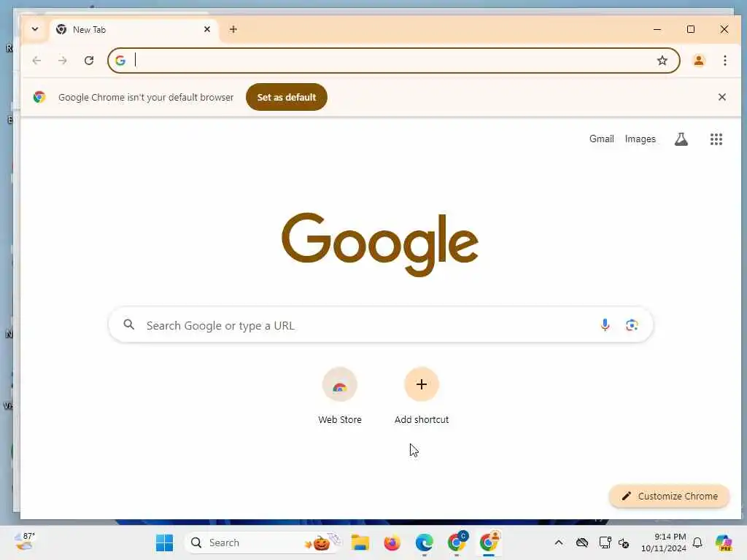Screen dimensions: 747x560
Task: Open the Images link
Action: click(640, 139)
